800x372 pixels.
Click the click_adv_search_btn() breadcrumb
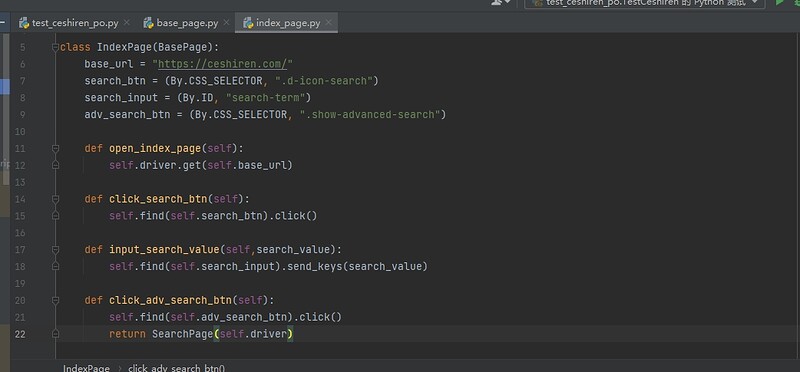click(x=177, y=368)
